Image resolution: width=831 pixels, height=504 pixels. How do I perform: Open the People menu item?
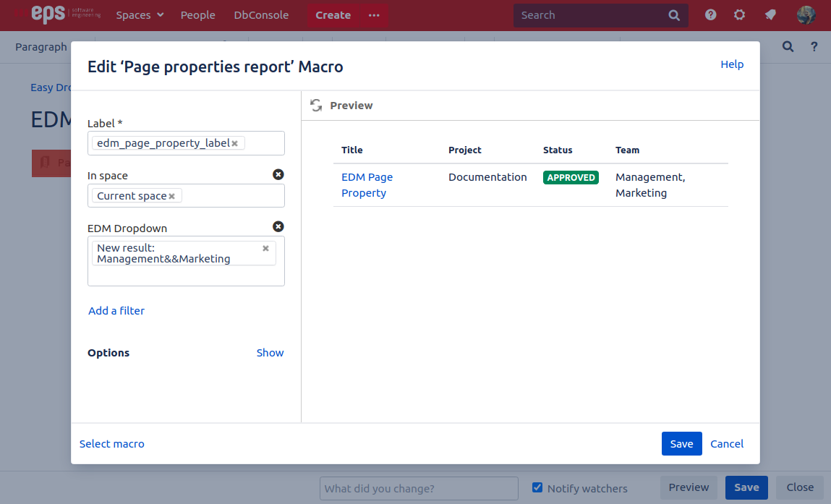[x=198, y=15]
